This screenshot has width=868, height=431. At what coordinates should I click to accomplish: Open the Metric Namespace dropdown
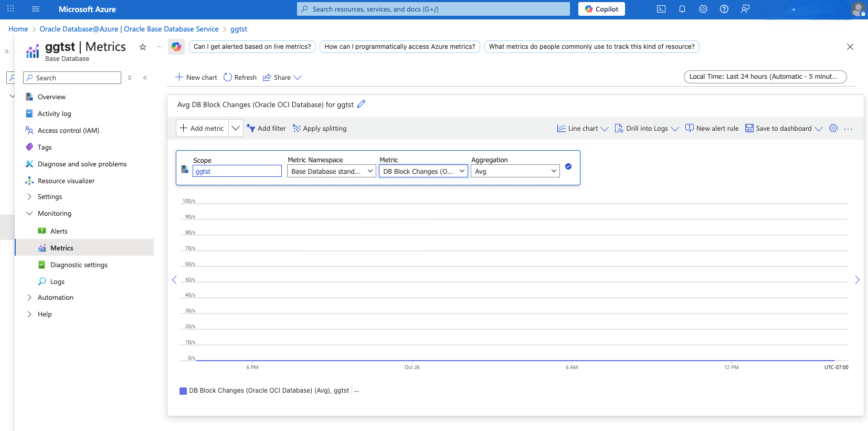(331, 171)
